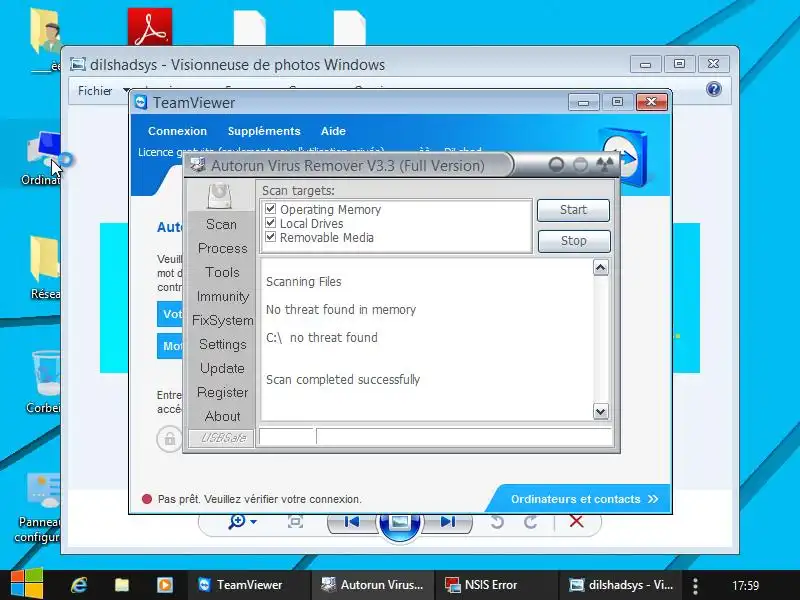Open Ordinateurs et contacts panel in TeamViewer
Viewport: 800px width, 600px height.
(x=584, y=499)
